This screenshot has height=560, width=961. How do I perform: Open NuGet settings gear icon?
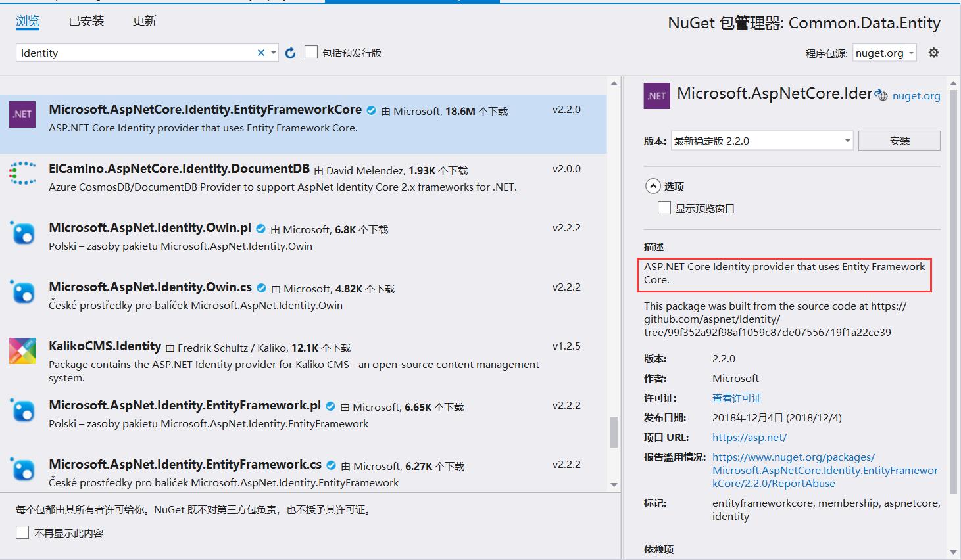pos(933,53)
